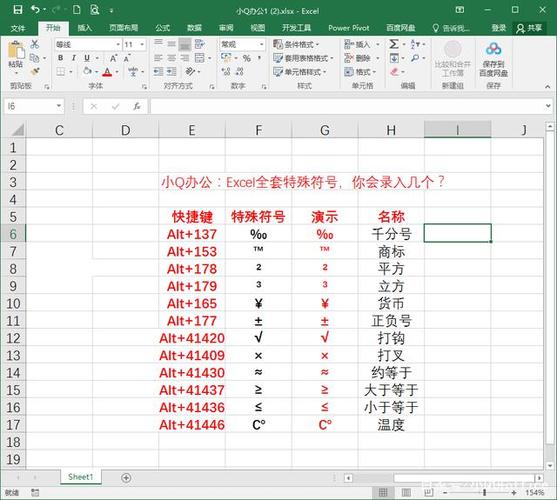
Task: Toggle bold formatting
Action: click(x=60, y=58)
